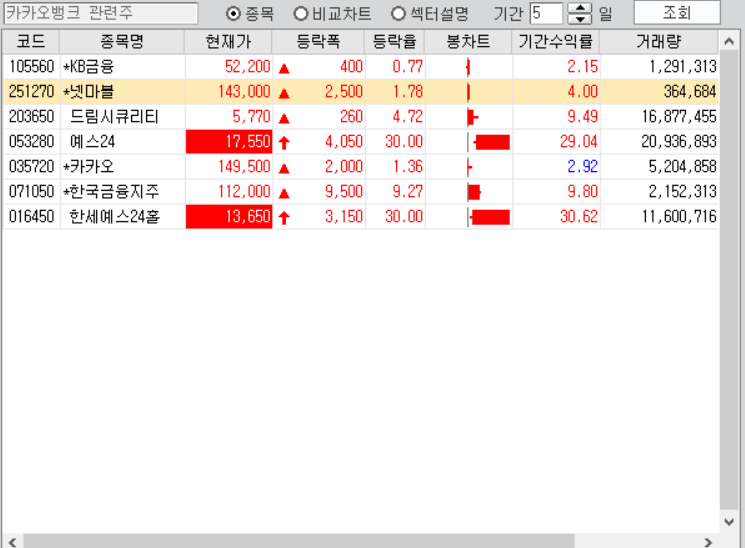Screen dimensions: 745x548
Task: Click the vertical scrollbar up arrow
Action: point(729,41)
